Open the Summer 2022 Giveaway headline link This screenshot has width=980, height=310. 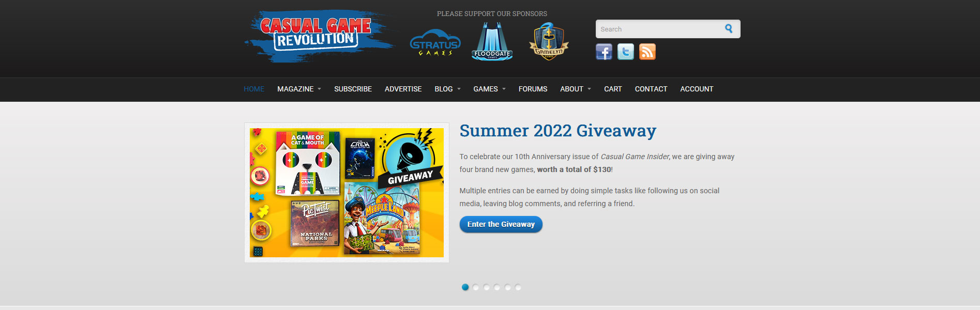pyautogui.click(x=557, y=131)
